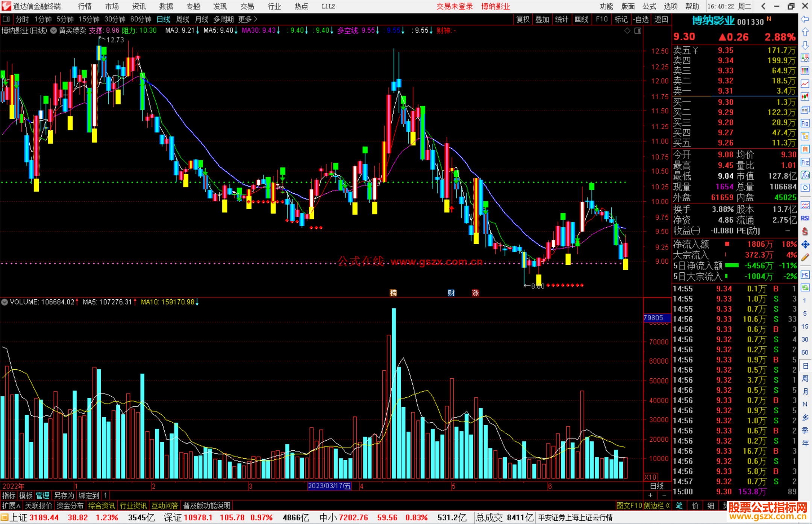The image size is (812, 524).
Task: Click the 2023/03/17 date marker on timeline
Action: click(x=329, y=486)
